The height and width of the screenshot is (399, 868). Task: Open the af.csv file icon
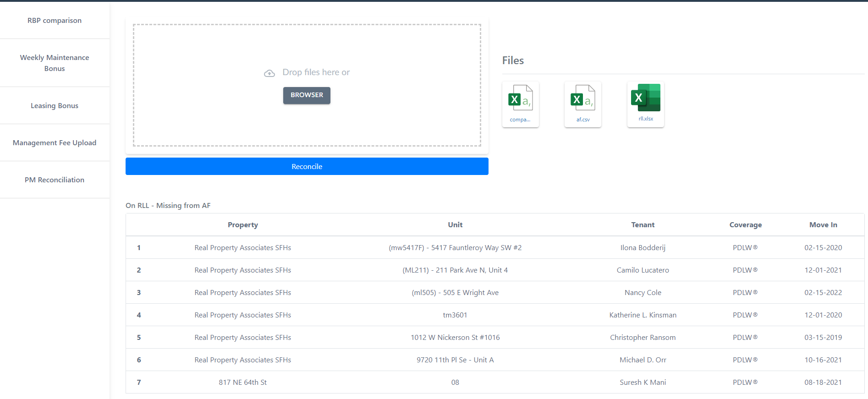click(x=582, y=104)
